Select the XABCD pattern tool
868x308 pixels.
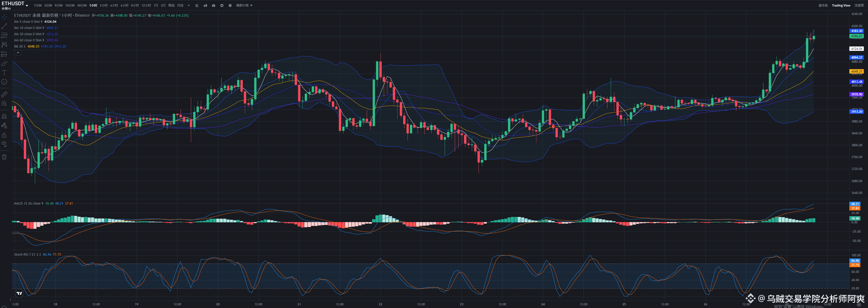click(4, 45)
